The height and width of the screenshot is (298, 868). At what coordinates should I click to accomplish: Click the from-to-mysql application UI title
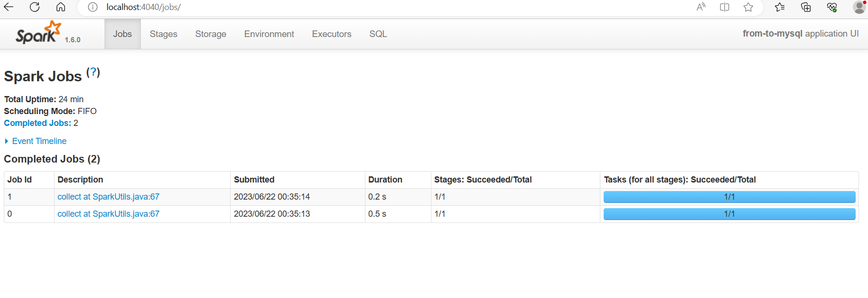point(801,34)
